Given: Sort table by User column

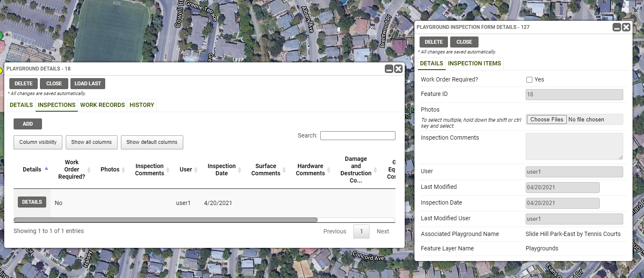Looking at the screenshot, I should [185, 169].
